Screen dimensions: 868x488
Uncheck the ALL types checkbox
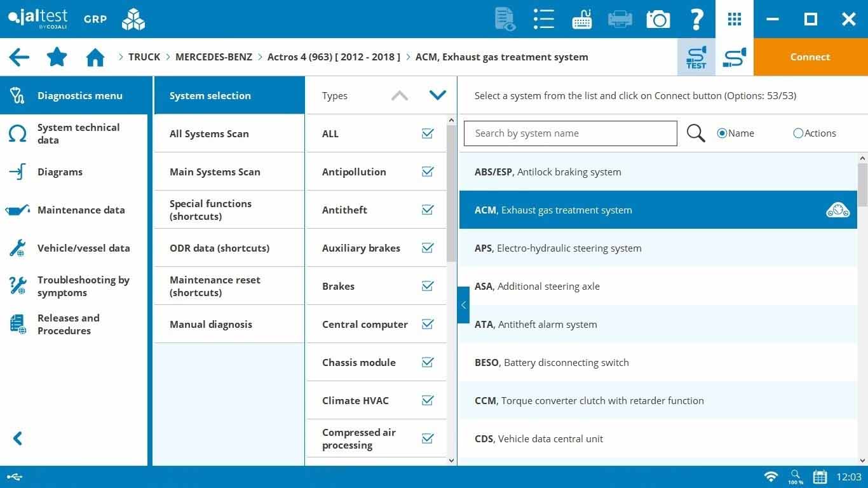pyautogui.click(x=428, y=133)
